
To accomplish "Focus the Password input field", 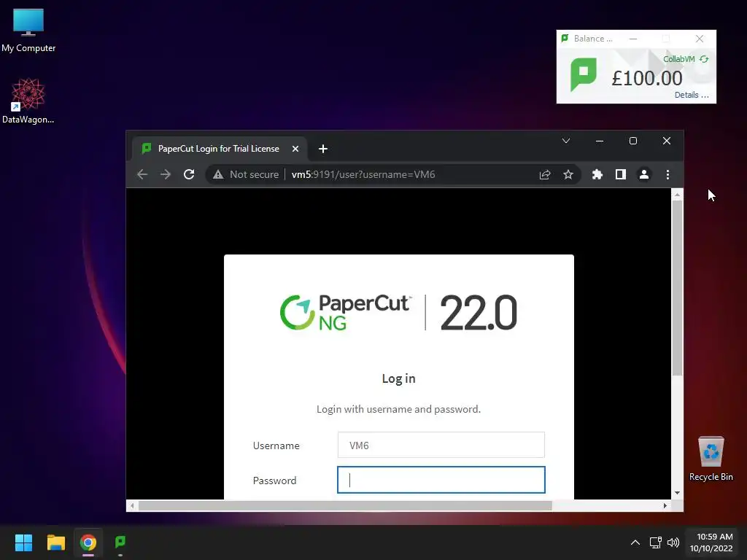I will (441, 480).
